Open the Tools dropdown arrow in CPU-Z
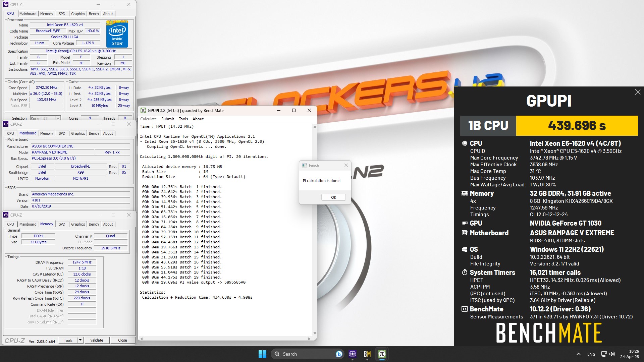The height and width of the screenshot is (362, 644). click(x=80, y=340)
